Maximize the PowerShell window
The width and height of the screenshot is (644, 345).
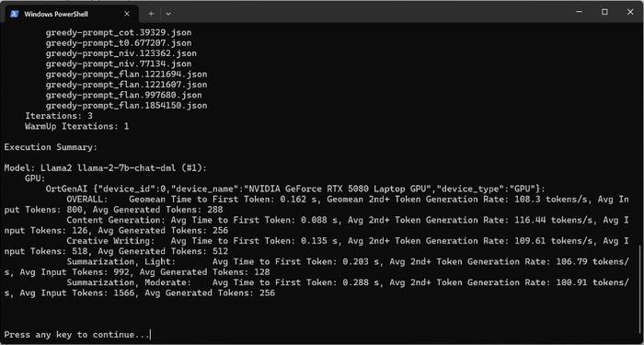pos(604,12)
